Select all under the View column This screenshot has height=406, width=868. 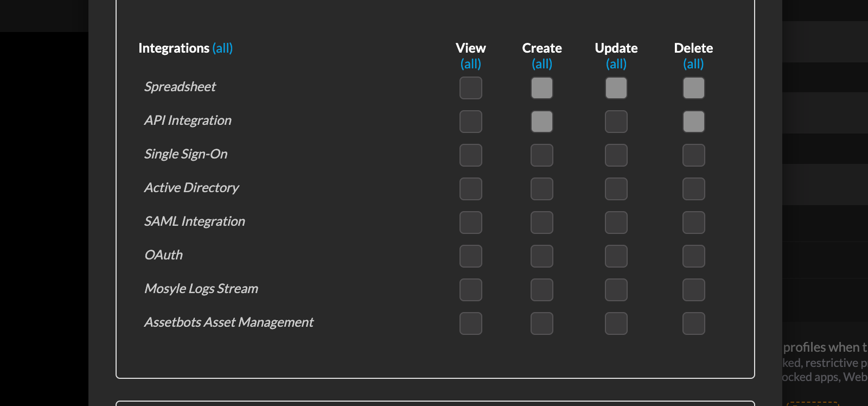[471, 64]
